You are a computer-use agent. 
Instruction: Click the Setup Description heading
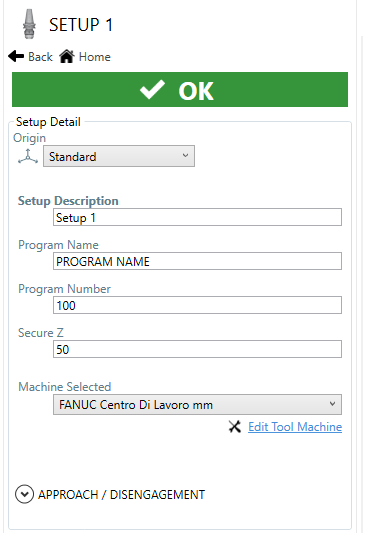(x=68, y=201)
